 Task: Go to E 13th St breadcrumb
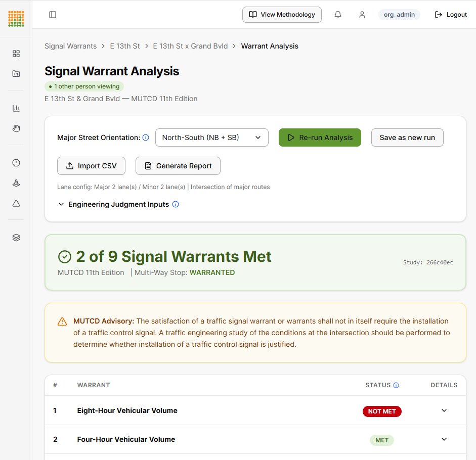(x=125, y=46)
